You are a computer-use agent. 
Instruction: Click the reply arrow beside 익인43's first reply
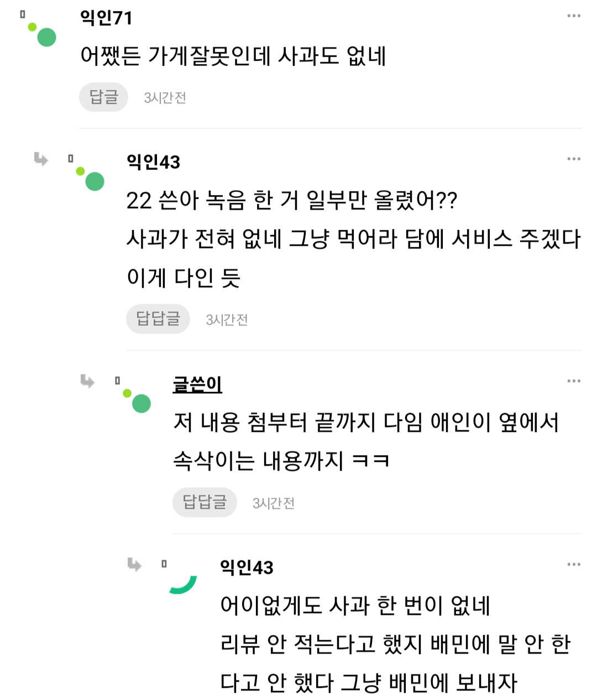pyautogui.click(x=41, y=160)
